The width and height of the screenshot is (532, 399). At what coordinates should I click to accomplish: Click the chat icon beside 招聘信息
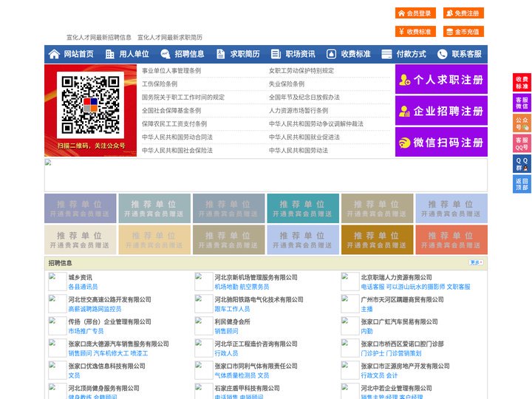click(166, 54)
